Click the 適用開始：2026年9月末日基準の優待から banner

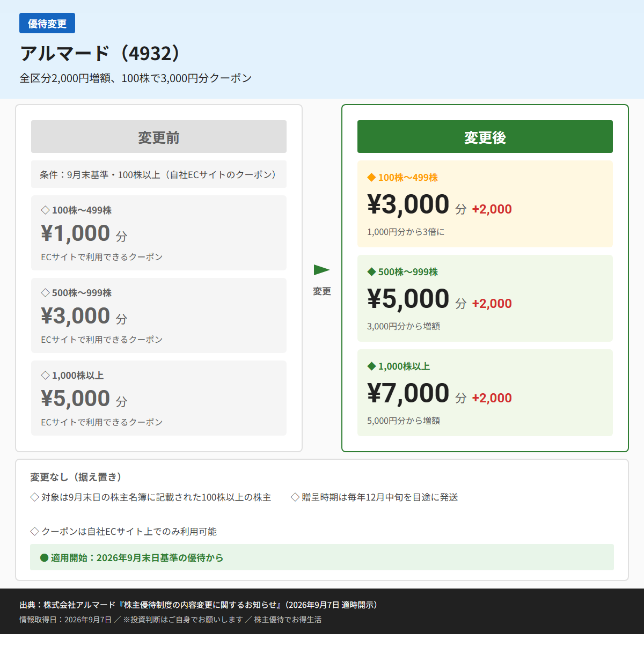coord(322,557)
